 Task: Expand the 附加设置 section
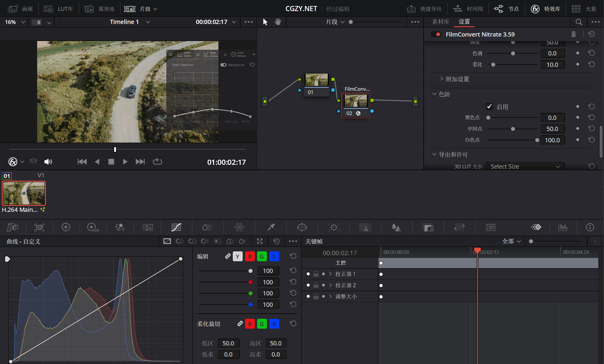click(x=442, y=79)
